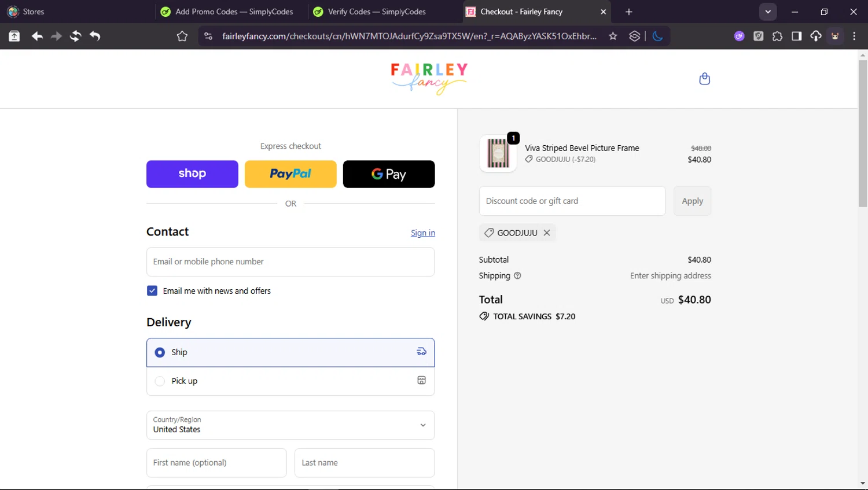
Task: Open site information icon in address bar
Action: click(208, 36)
